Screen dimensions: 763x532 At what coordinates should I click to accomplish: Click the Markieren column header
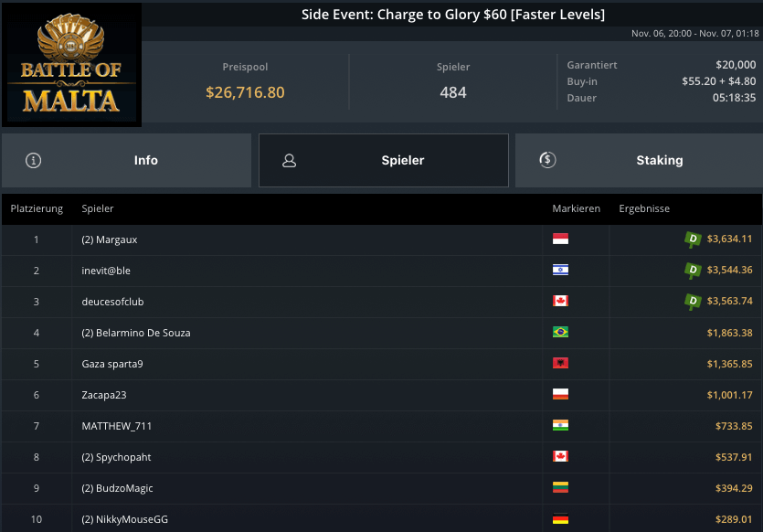576,208
